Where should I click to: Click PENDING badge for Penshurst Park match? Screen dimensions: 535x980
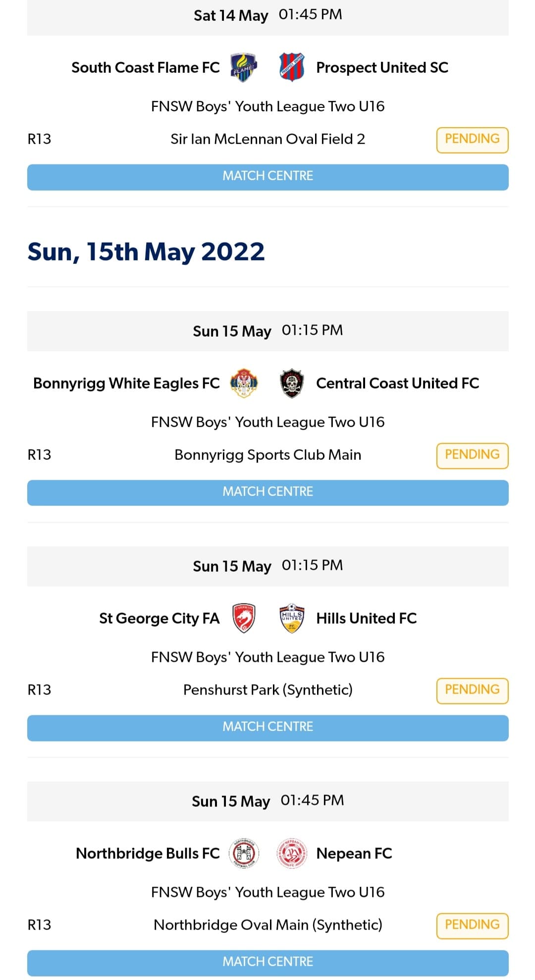(472, 689)
